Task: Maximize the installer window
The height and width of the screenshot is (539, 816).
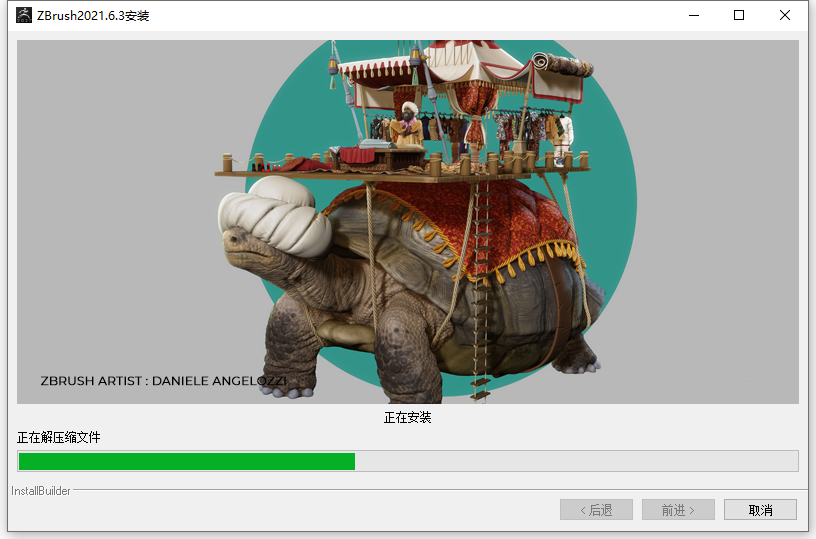Action: tap(739, 15)
